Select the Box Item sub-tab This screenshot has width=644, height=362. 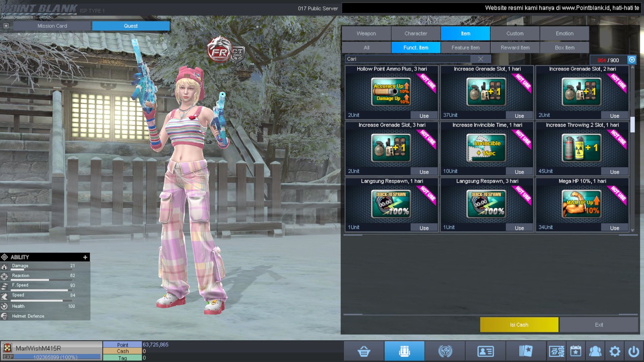[x=564, y=47]
